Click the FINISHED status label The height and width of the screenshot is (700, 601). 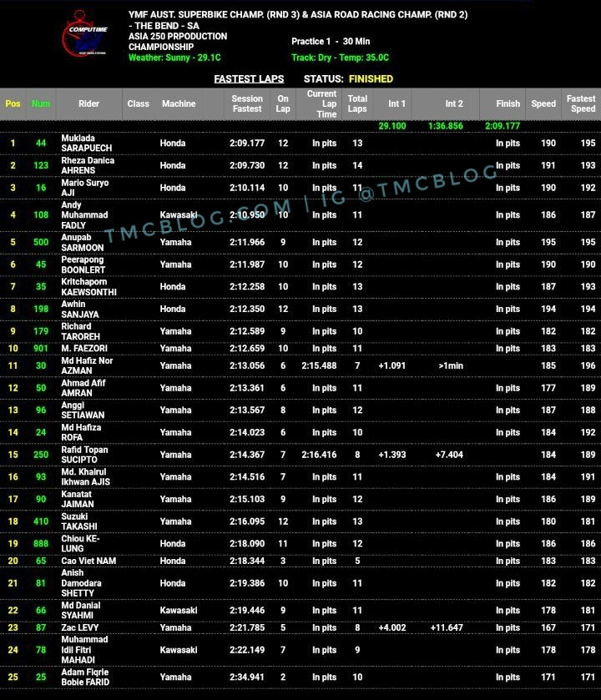point(371,79)
